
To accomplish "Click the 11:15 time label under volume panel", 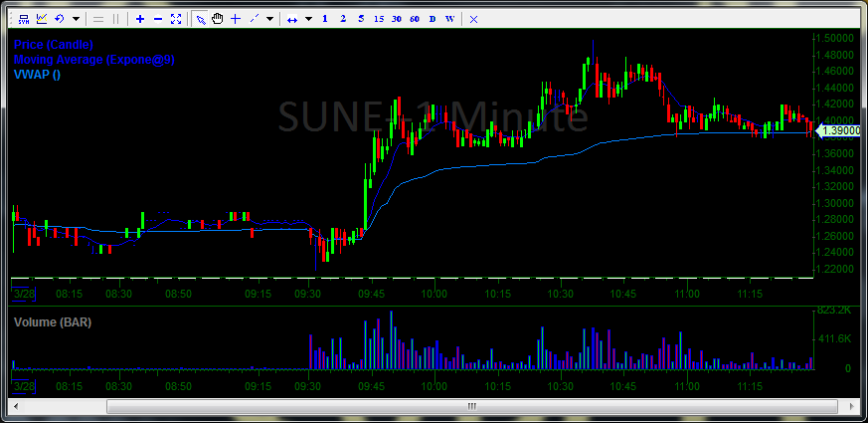I will click(749, 386).
